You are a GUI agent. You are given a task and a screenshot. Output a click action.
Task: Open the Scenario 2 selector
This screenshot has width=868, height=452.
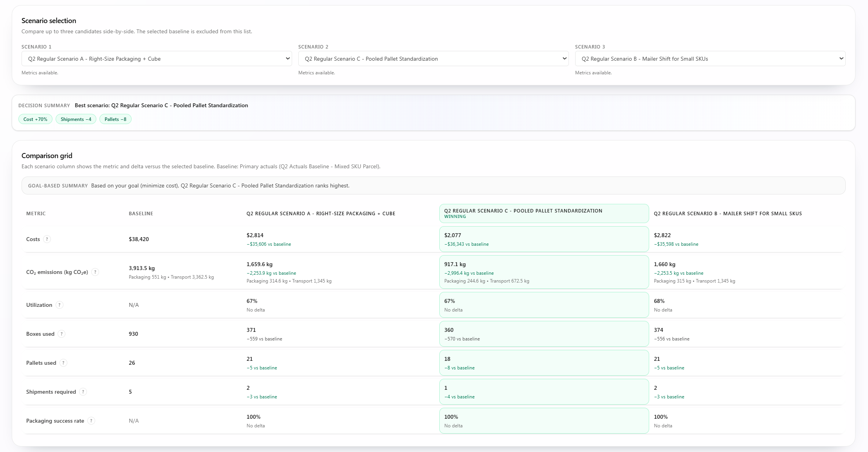coord(433,58)
